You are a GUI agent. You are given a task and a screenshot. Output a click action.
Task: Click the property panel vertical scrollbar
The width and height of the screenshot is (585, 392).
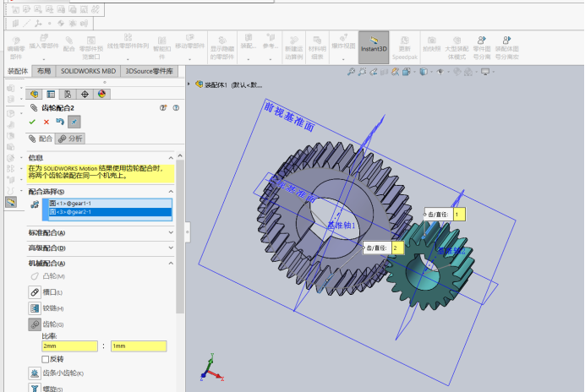coord(180,235)
